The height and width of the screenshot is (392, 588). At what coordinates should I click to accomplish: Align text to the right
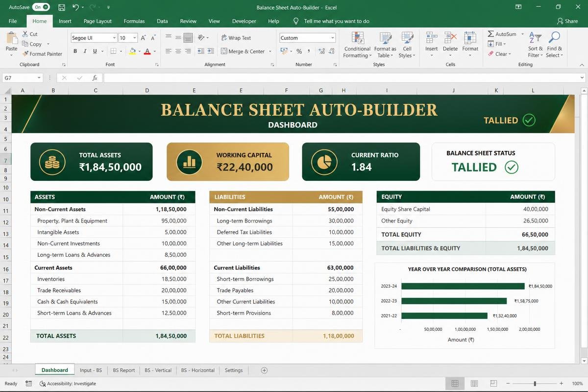188,51
